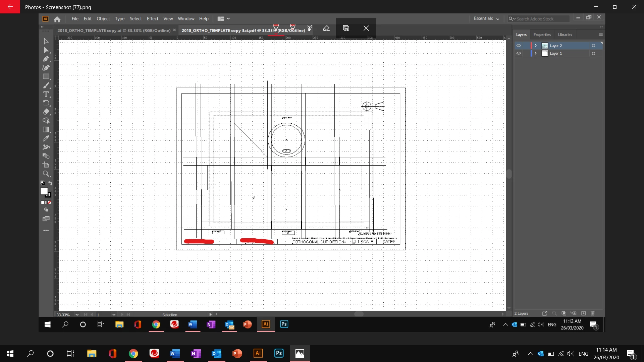Open the Effect menu
Screen dimensions: 644x362
click(152, 19)
